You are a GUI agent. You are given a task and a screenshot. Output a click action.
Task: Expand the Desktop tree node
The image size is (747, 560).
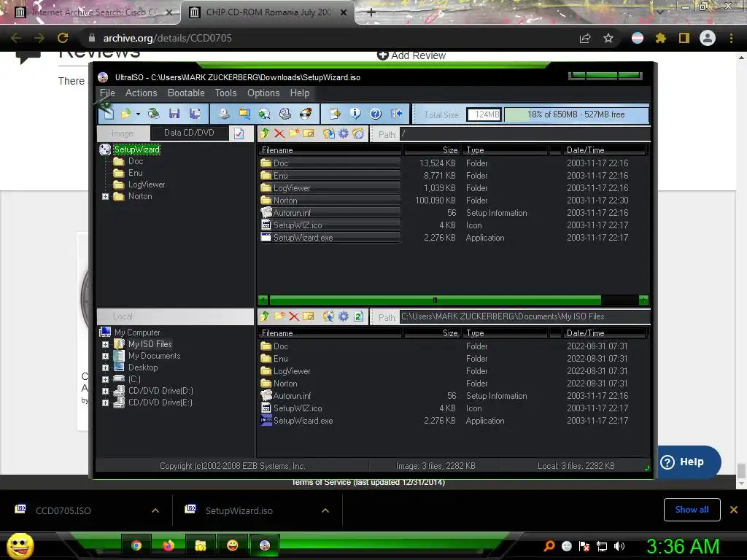pos(105,367)
